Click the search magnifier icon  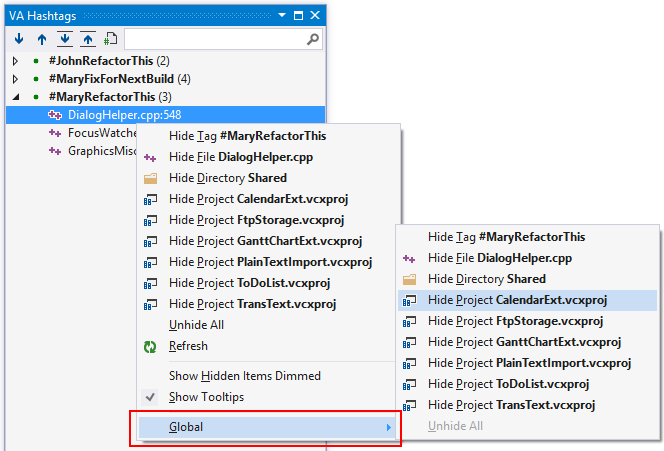[313, 40]
